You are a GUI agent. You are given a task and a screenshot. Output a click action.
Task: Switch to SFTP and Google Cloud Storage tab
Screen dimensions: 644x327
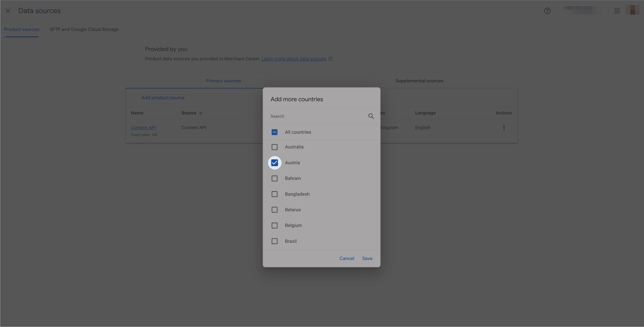(x=84, y=29)
